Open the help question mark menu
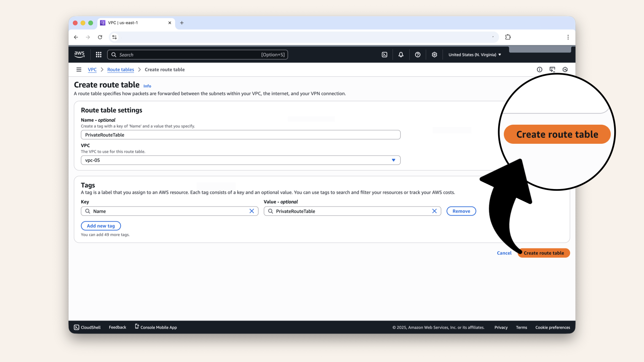This screenshot has width=644, height=362. coord(418,55)
